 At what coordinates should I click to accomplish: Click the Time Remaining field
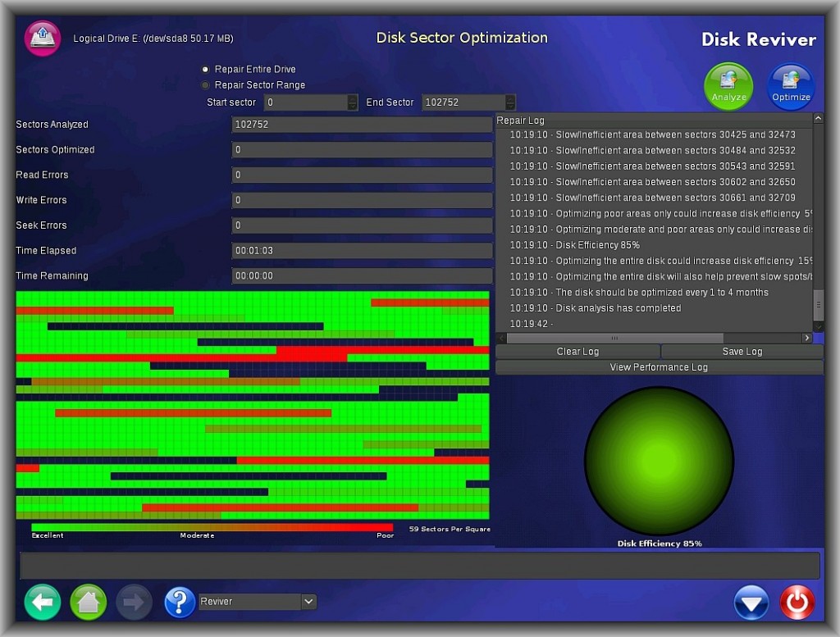point(362,275)
